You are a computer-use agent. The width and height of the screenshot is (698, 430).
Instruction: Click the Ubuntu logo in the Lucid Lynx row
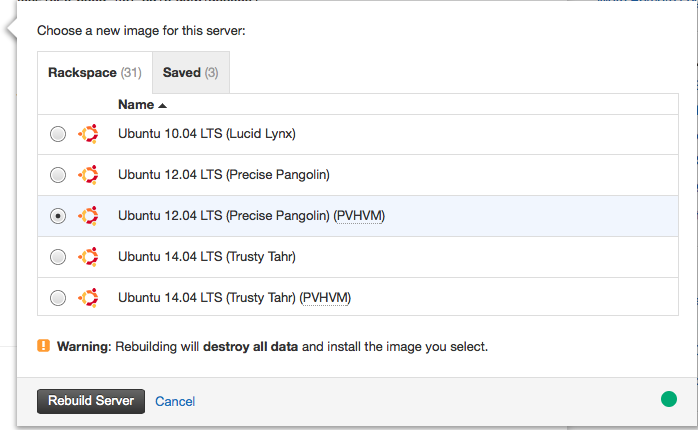pos(88,134)
